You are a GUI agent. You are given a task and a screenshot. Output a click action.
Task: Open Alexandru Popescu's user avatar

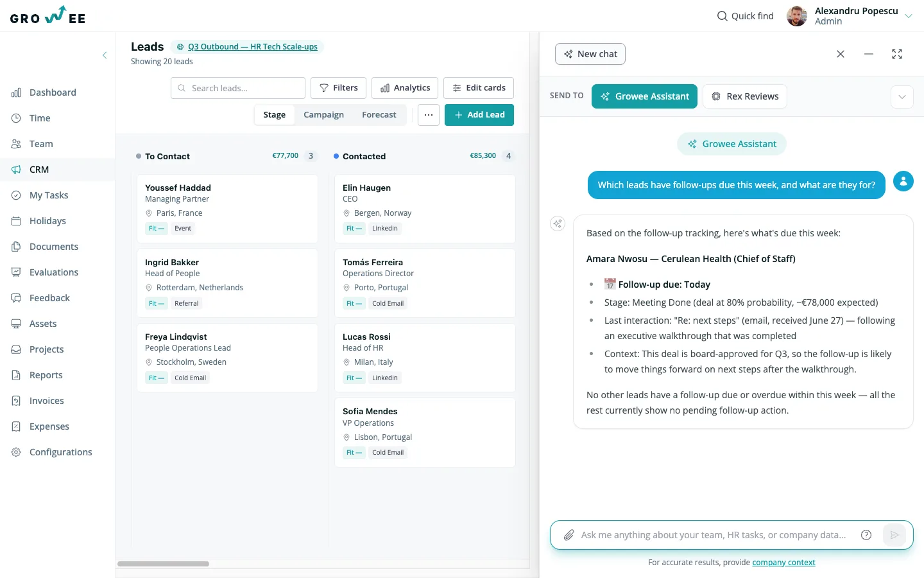click(x=797, y=16)
